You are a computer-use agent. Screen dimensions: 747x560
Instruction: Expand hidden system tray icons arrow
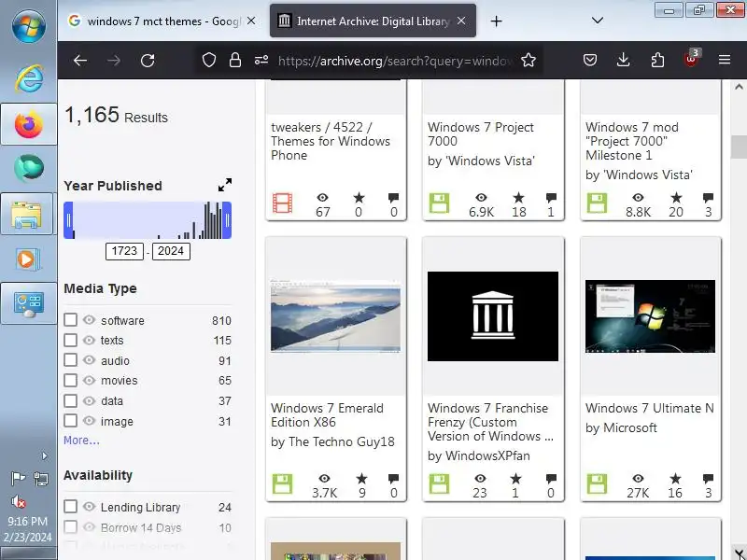click(44, 456)
